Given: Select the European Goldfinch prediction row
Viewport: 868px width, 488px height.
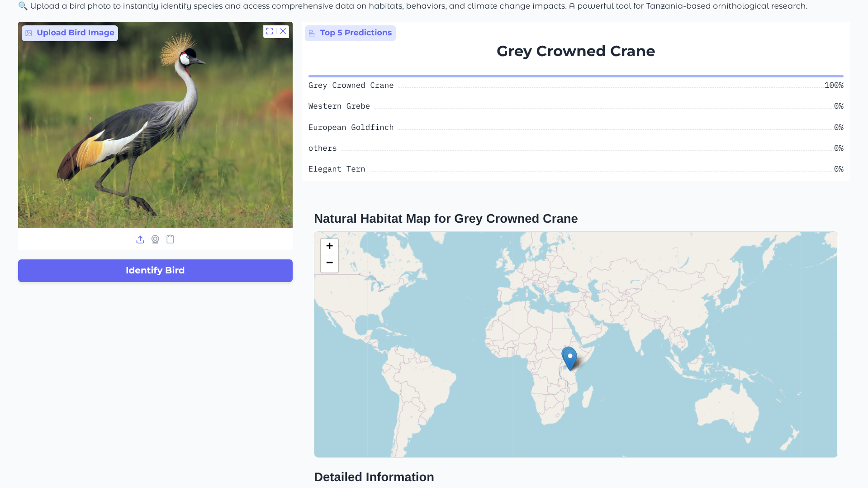Looking at the screenshot, I should 576,128.
